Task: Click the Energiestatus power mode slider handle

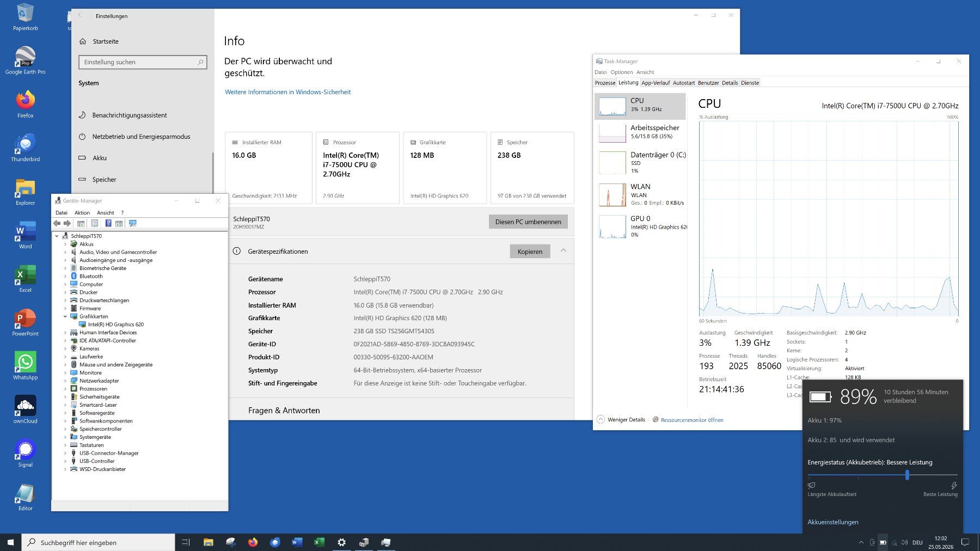Action: point(907,475)
